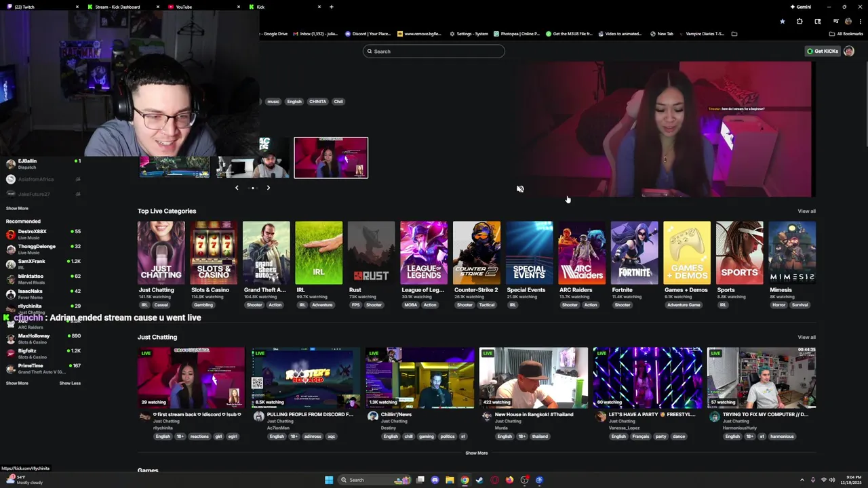Image resolution: width=868 pixels, height=488 pixels.
Task: Open the Windows Start menu
Action: pos(329,480)
